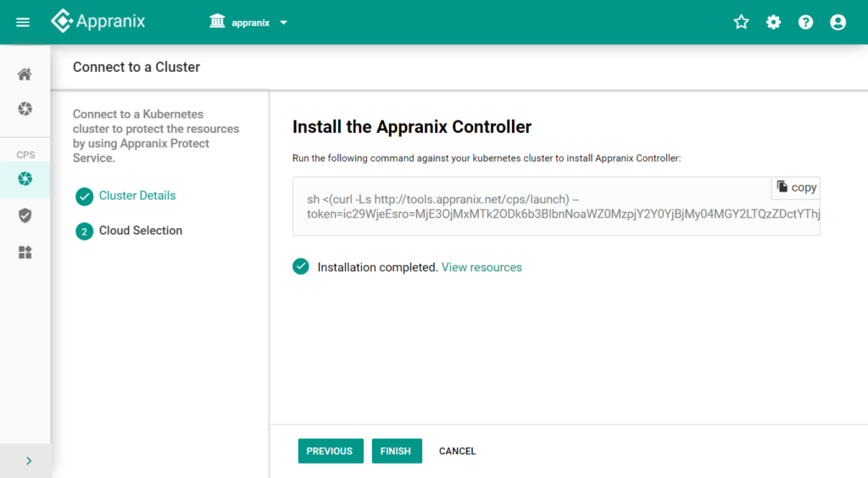Open the user account profile icon
This screenshot has height=478, width=868.
coord(837,22)
